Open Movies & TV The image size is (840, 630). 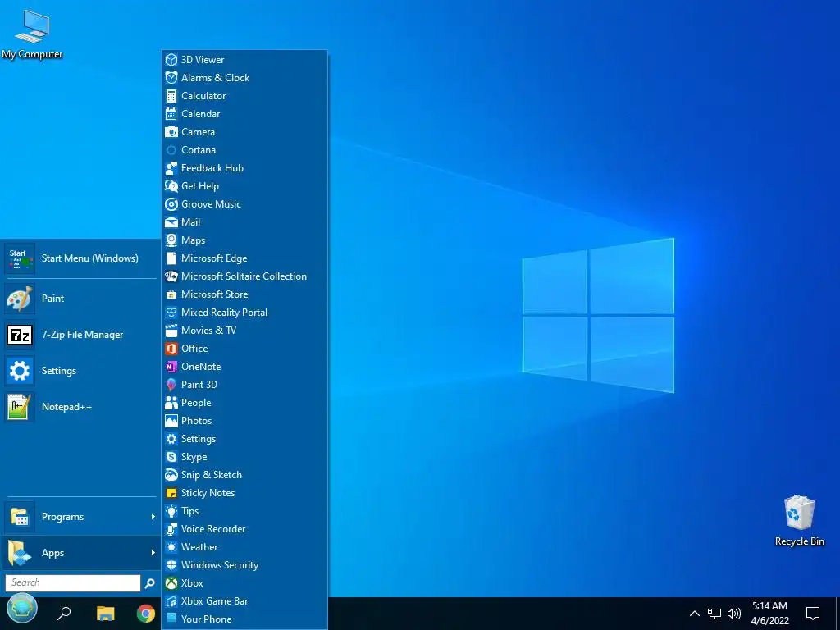pos(244,331)
